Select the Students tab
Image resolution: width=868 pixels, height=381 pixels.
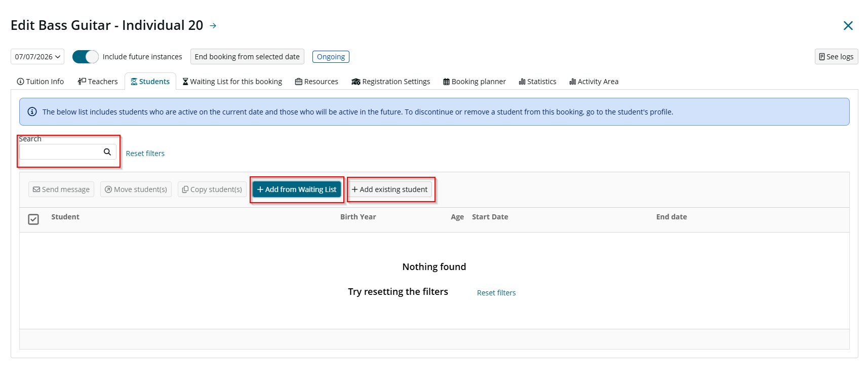point(150,82)
